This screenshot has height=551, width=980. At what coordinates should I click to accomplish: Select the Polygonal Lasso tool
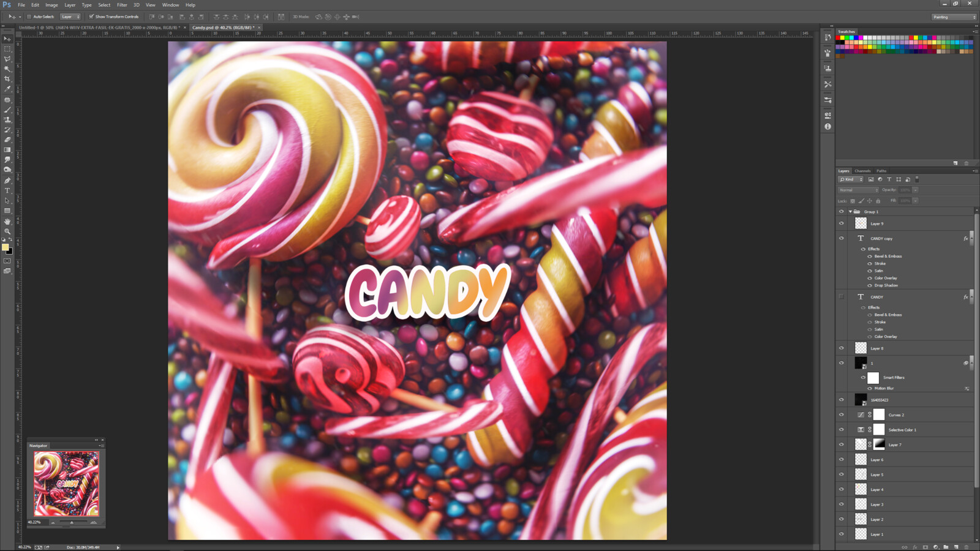tap(7, 59)
